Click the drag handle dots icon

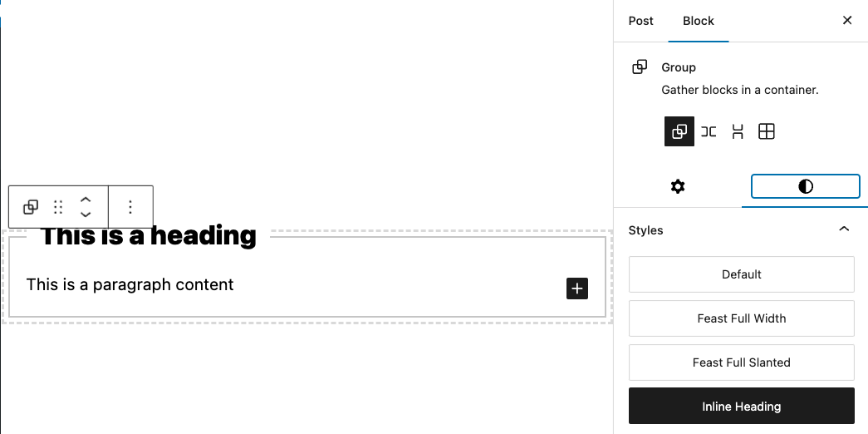57,207
